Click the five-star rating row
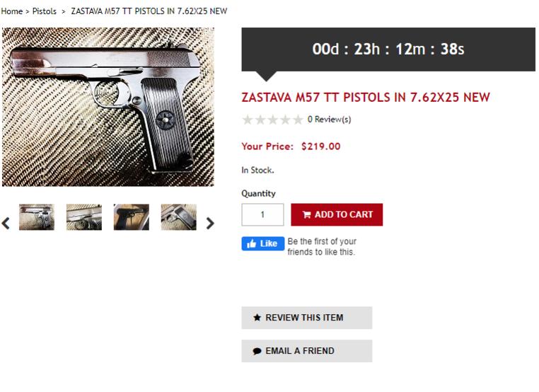Screen dimensions: 539x392 click(x=272, y=120)
